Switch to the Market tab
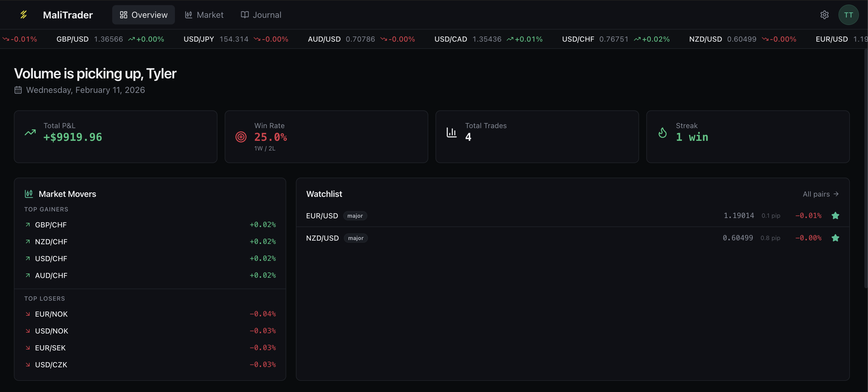The height and width of the screenshot is (392, 868). point(204,15)
